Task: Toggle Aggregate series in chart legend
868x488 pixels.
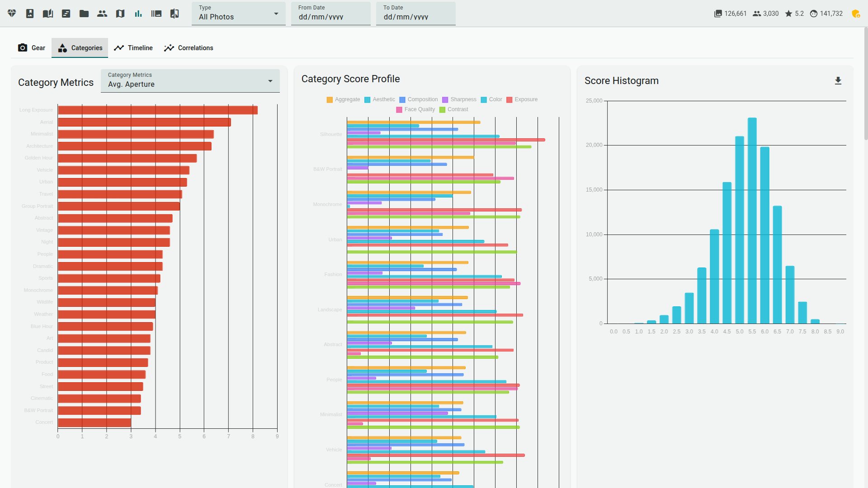Action: (344, 99)
